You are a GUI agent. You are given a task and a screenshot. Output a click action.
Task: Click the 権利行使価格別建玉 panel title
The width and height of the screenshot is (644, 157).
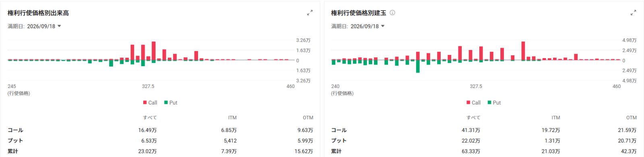coord(359,13)
